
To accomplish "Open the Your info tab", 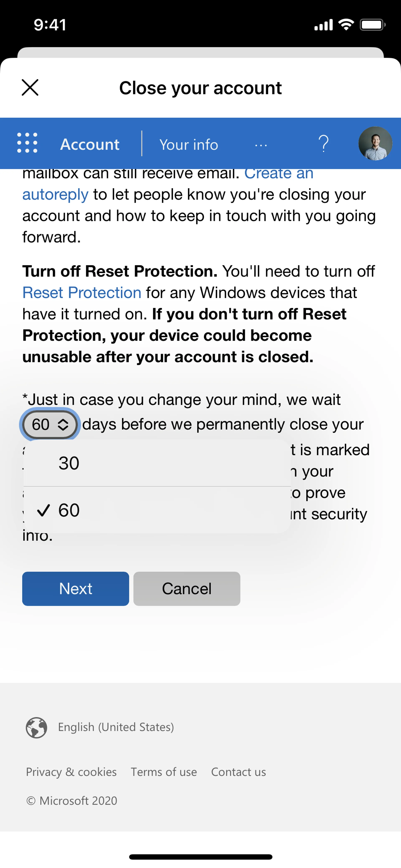I will click(189, 145).
